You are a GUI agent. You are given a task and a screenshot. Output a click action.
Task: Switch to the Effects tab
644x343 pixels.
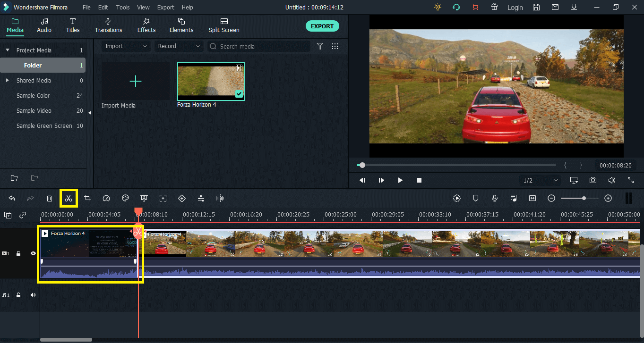(x=146, y=25)
